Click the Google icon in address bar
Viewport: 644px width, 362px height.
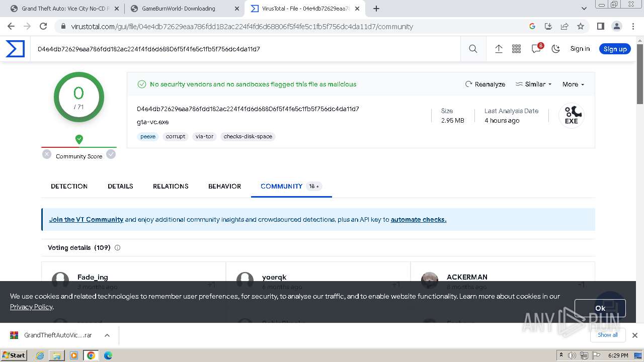[x=532, y=26]
